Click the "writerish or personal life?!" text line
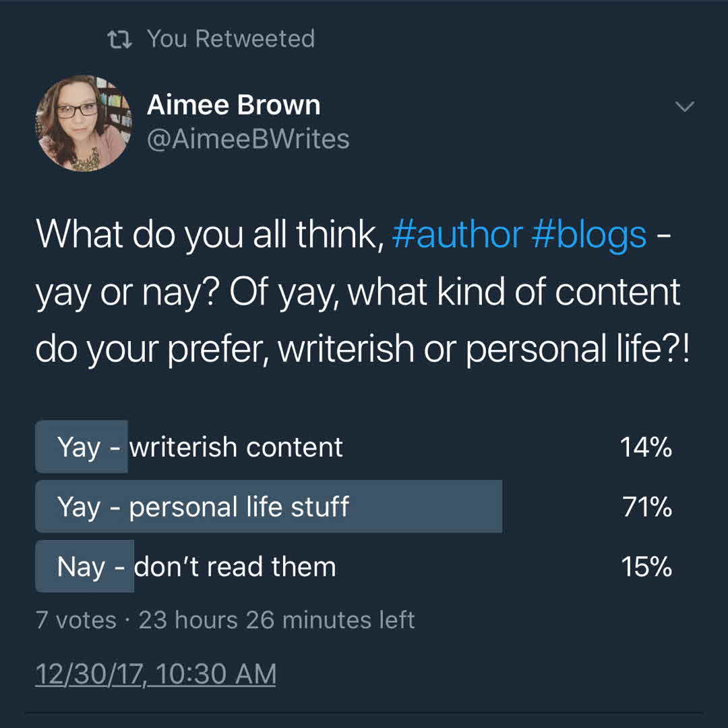The height and width of the screenshot is (728, 728). tap(484, 348)
